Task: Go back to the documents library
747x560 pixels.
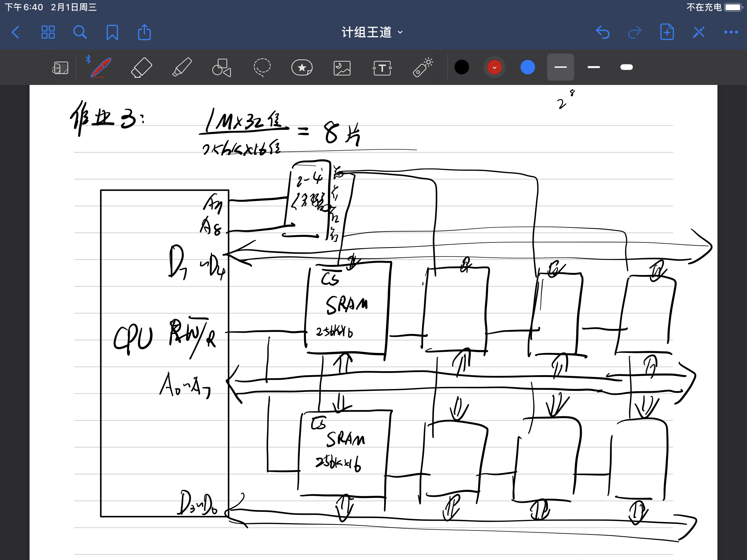Action: tap(15, 32)
